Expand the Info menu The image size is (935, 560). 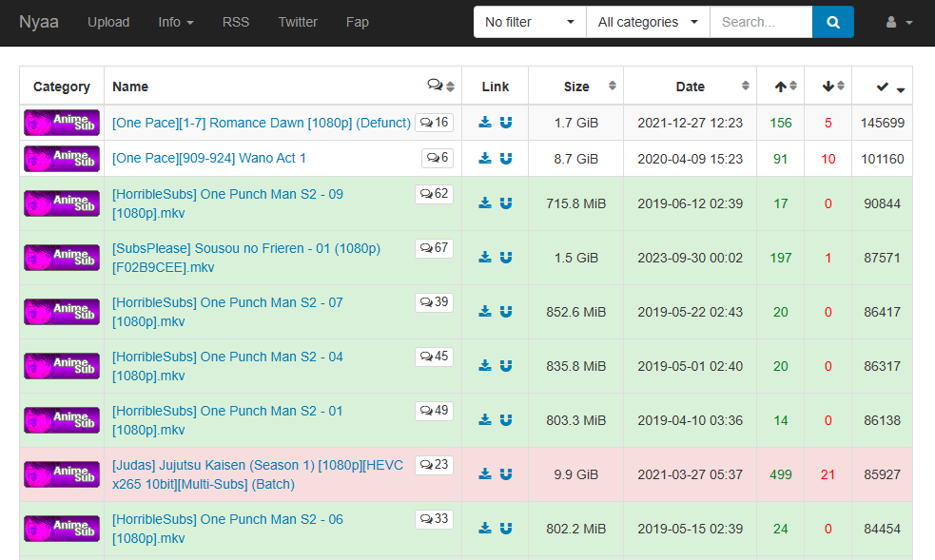pyautogui.click(x=176, y=22)
